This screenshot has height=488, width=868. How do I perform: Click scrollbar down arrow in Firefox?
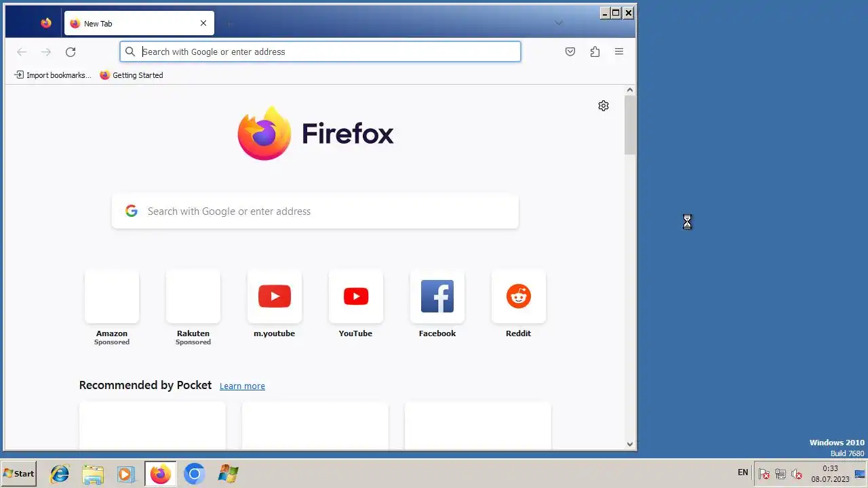click(630, 445)
